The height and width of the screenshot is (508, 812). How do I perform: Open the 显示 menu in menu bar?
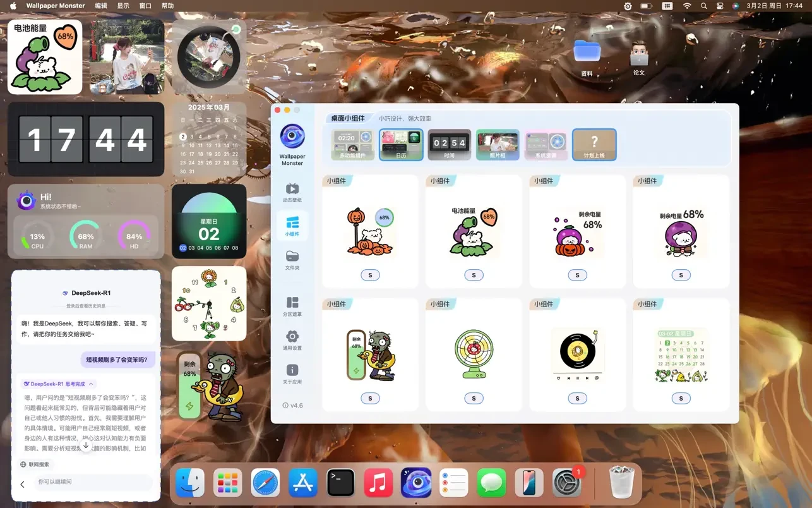[x=123, y=6]
